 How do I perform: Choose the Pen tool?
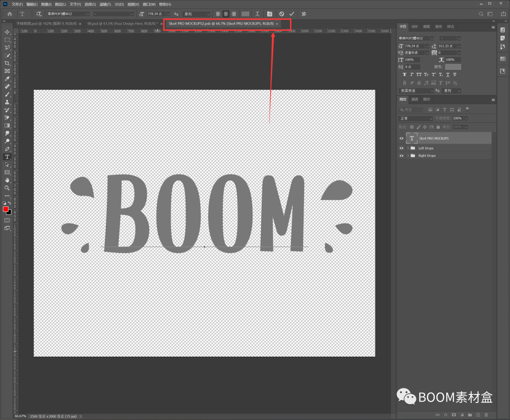tap(7, 149)
